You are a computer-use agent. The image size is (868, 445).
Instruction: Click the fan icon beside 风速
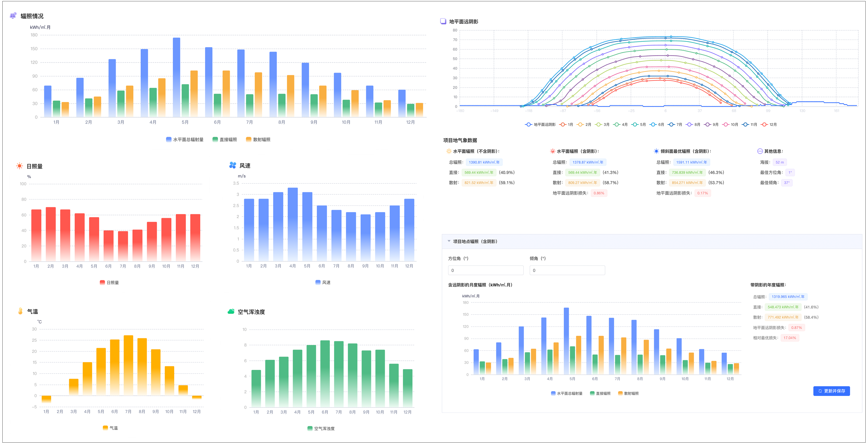pos(232,165)
